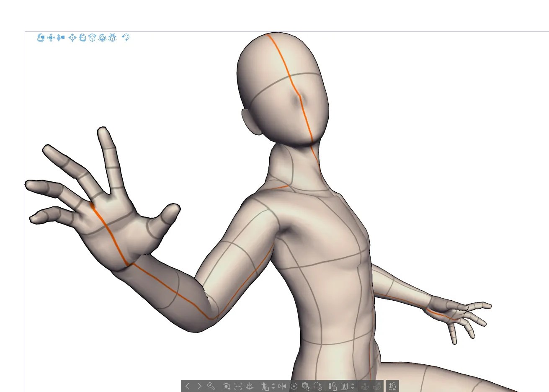The height and width of the screenshot is (392, 549).
Task: Click the second greyed-out joint icon before the figure-pair button
Action: click(377, 386)
